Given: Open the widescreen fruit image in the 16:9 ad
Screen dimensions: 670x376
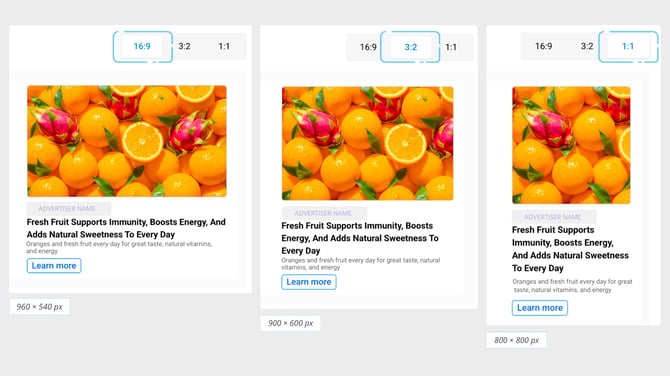Looking at the screenshot, I should 127,141.
